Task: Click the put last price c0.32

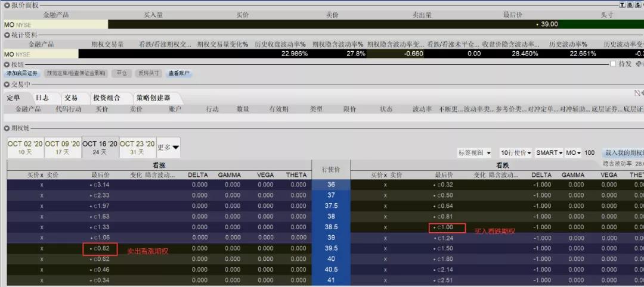Action: [x=445, y=185]
